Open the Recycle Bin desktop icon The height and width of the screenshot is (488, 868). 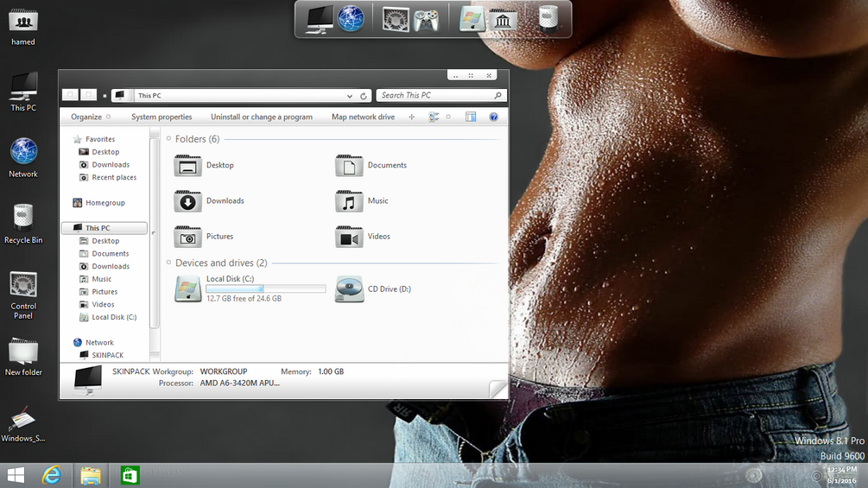[23, 224]
